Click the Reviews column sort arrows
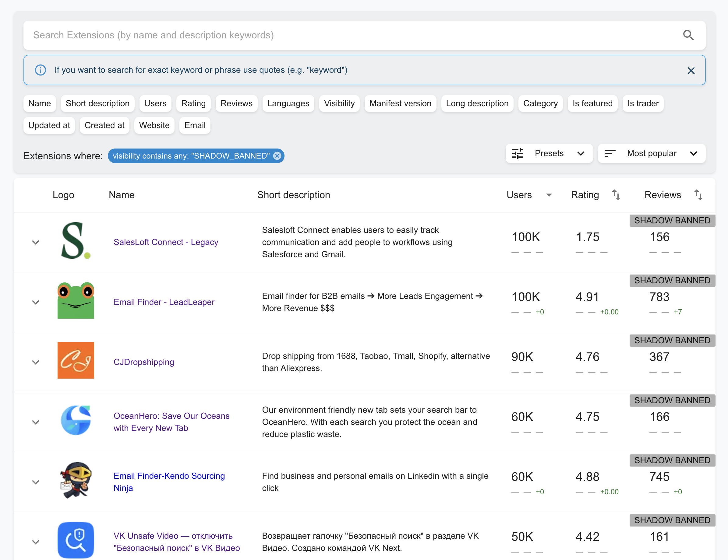The height and width of the screenshot is (560, 728). click(698, 195)
